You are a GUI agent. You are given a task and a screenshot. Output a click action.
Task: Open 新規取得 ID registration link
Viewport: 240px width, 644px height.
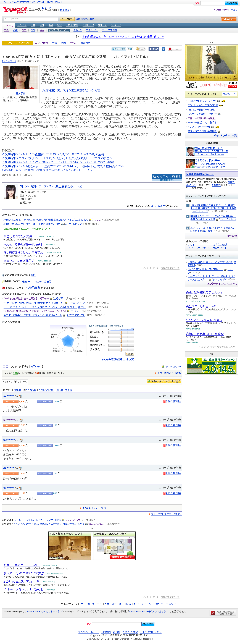click(x=65, y=11)
